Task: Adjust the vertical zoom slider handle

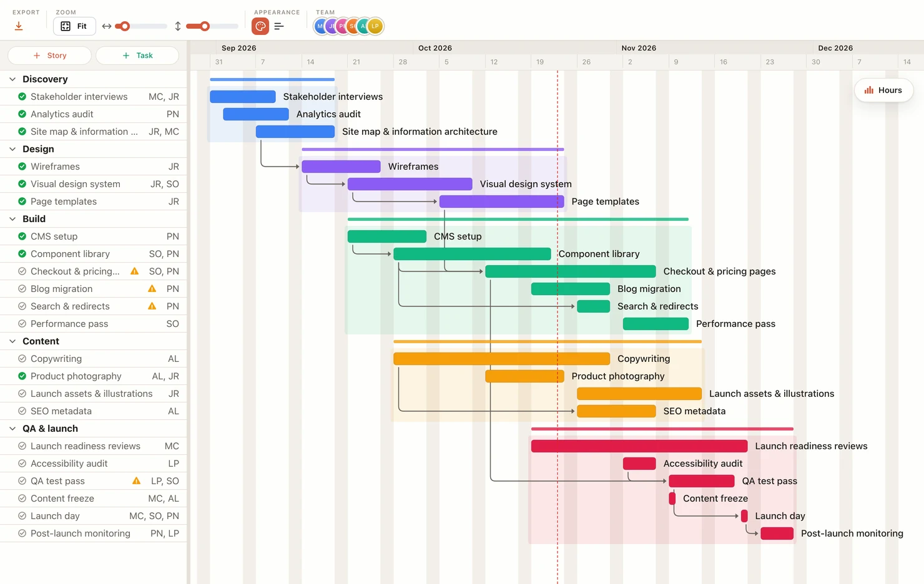Action: click(205, 26)
